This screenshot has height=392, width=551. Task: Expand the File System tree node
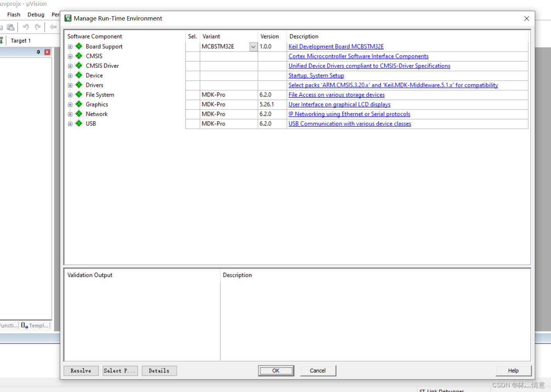(70, 95)
